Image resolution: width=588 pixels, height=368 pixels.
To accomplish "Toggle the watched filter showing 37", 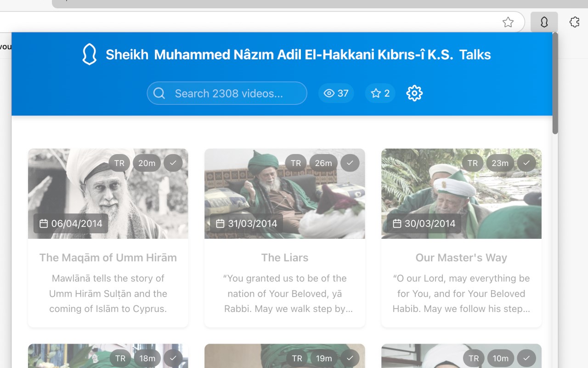I will (336, 93).
